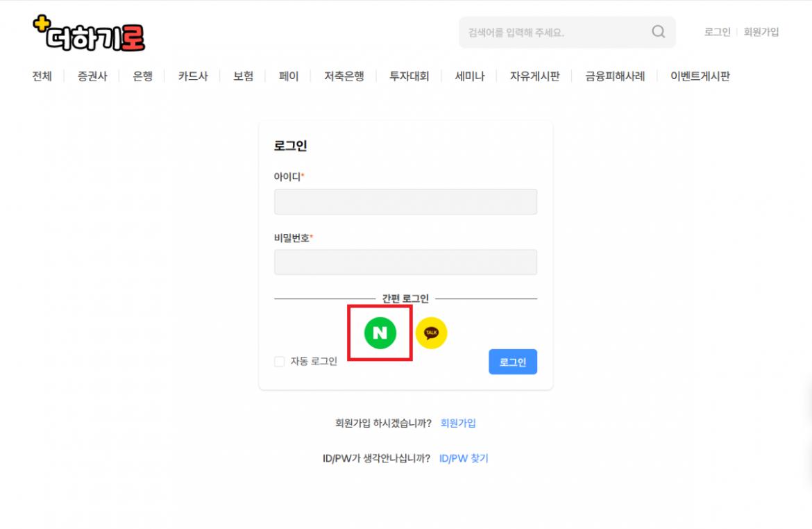This screenshot has width=812, height=529.
Task: Focus the 아이디 input field
Action: (x=405, y=201)
